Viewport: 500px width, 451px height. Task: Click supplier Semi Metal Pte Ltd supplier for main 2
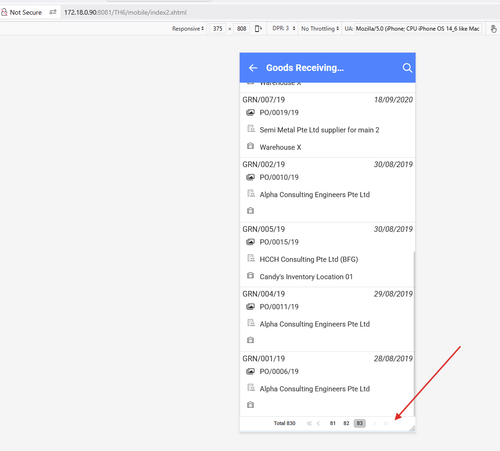pos(319,130)
